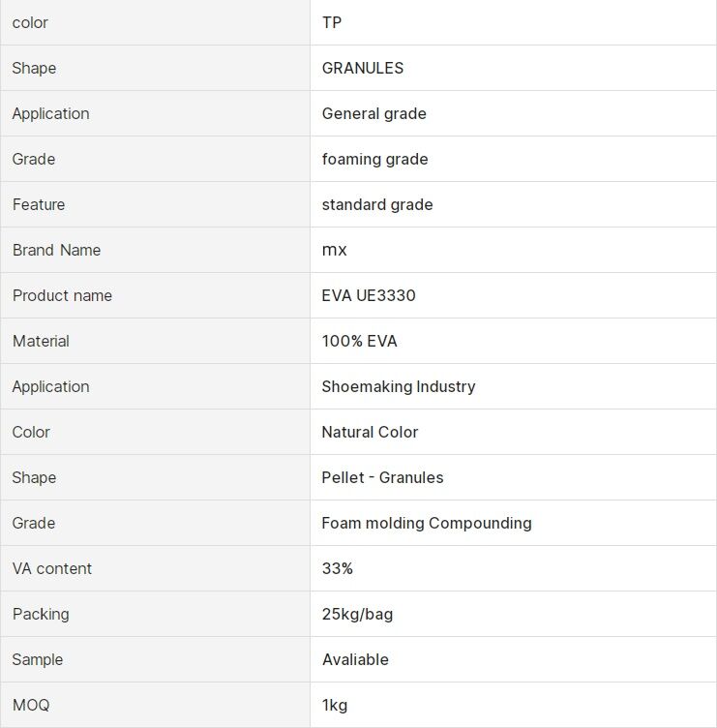The image size is (717, 728).
Task: Click the VA content label cell
Action: click(155, 569)
